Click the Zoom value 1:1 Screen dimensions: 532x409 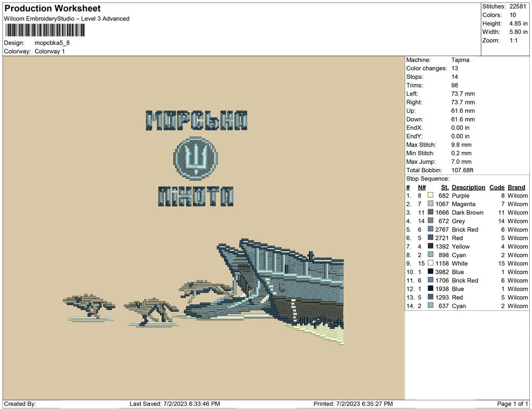point(513,40)
